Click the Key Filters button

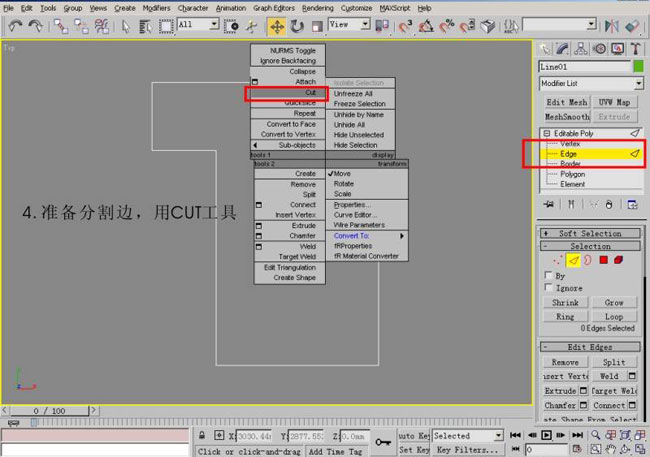click(468, 450)
